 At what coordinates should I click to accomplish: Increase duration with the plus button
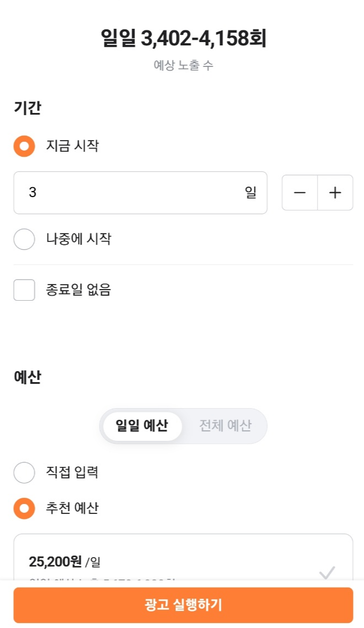pyautogui.click(x=335, y=193)
